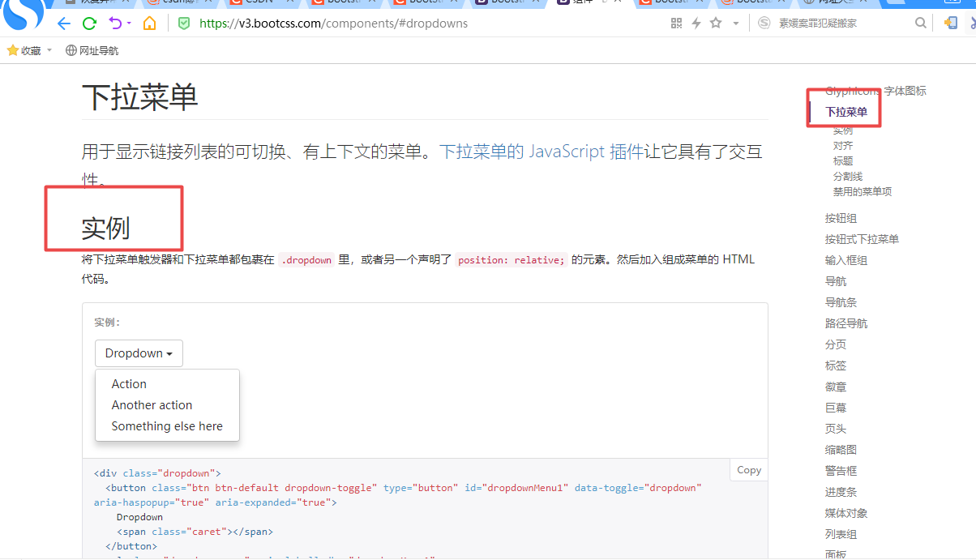Image resolution: width=976 pixels, height=560 pixels.
Task: Go to the browser home page icon
Action: pos(150,24)
